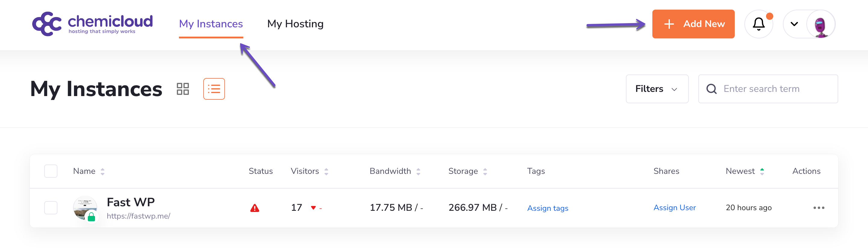Image resolution: width=868 pixels, height=251 pixels.
Task: Expand the Filters dropdown
Action: 657,89
